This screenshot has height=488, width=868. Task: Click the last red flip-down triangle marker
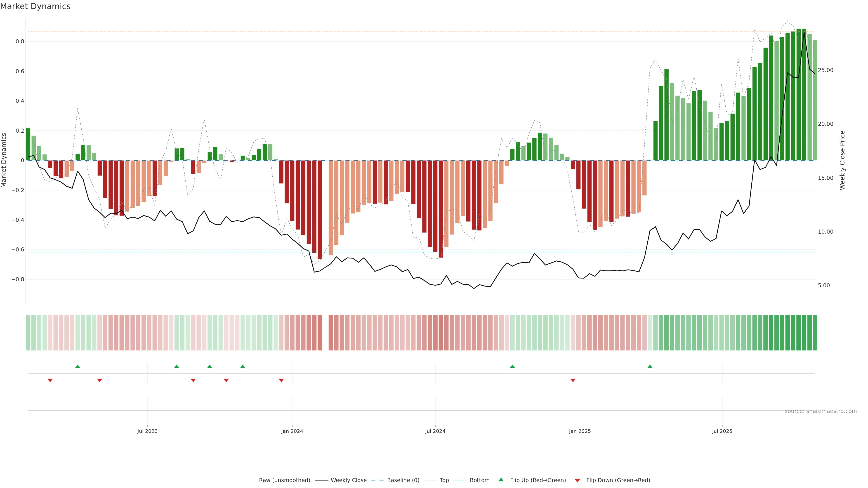[573, 380]
